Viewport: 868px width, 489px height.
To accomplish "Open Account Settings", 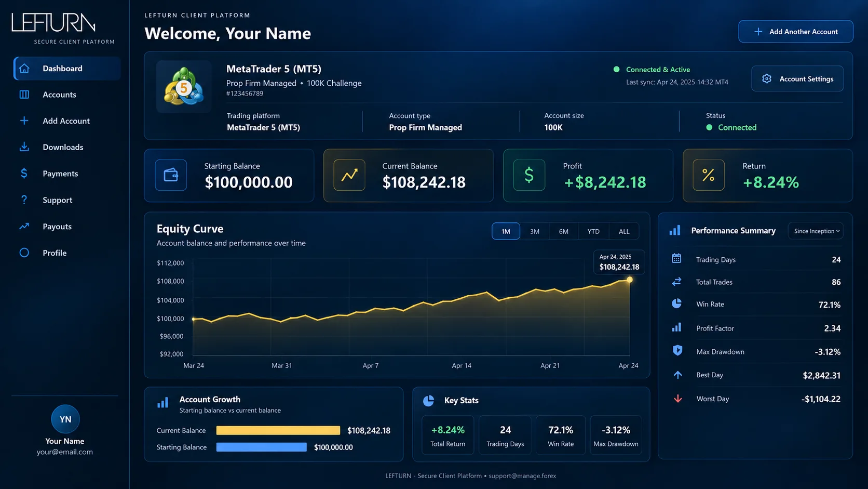I will (797, 79).
